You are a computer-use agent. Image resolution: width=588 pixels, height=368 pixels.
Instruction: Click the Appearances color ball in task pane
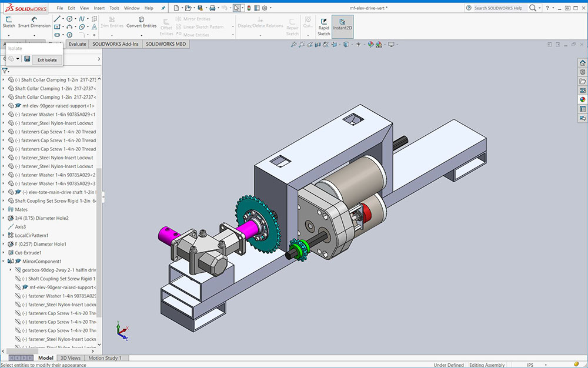[582, 99]
